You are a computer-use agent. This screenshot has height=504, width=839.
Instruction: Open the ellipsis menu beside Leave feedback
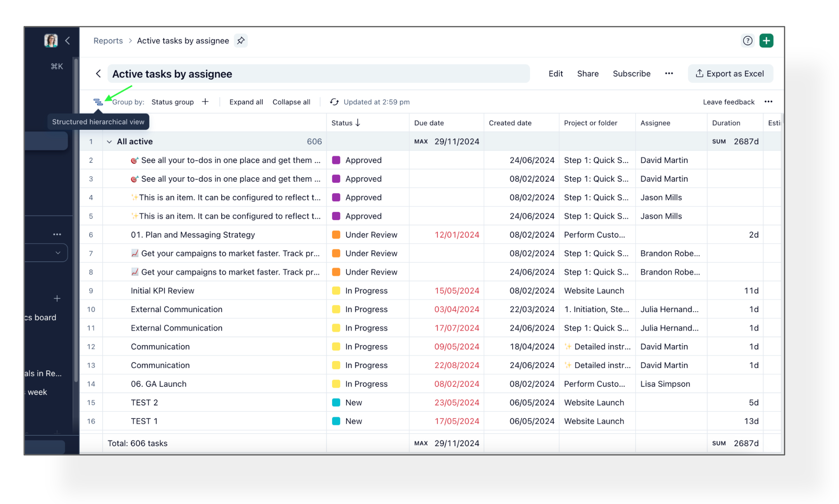768,102
